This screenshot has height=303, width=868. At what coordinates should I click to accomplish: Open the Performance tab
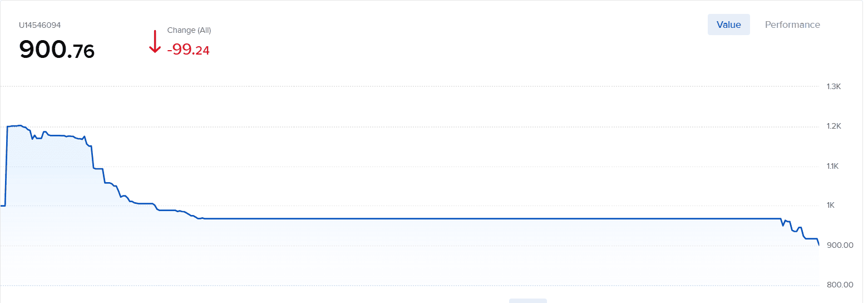[x=792, y=25]
